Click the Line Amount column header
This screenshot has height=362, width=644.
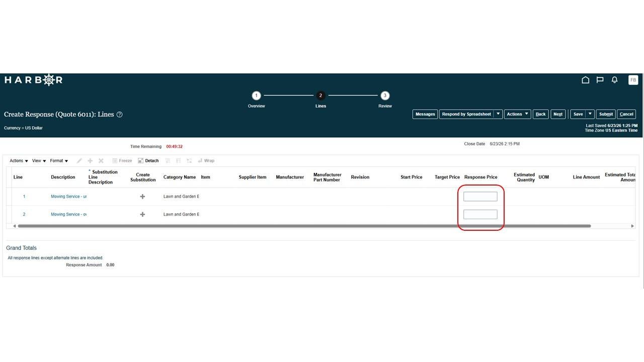point(586,177)
